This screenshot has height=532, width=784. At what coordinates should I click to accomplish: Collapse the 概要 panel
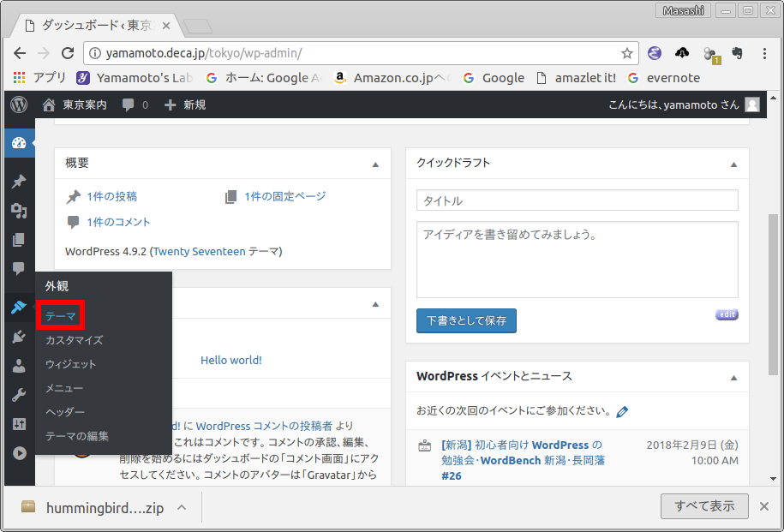[x=375, y=164]
